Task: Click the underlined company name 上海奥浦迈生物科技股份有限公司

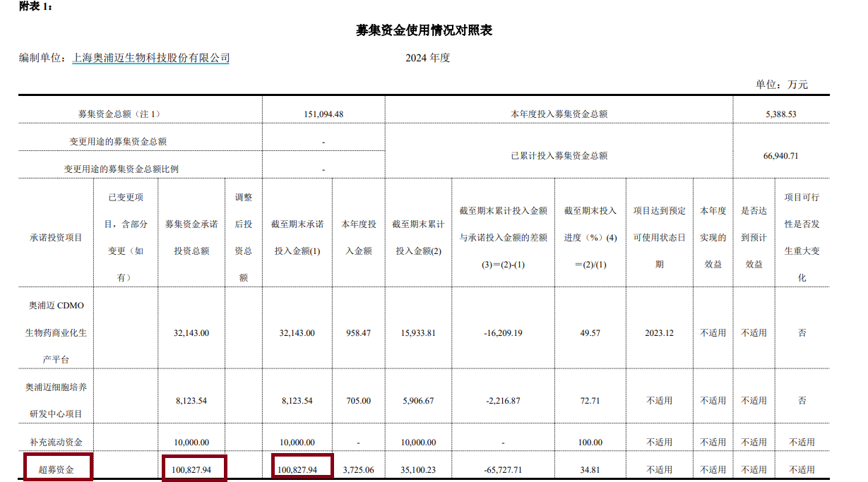Action: coord(152,57)
